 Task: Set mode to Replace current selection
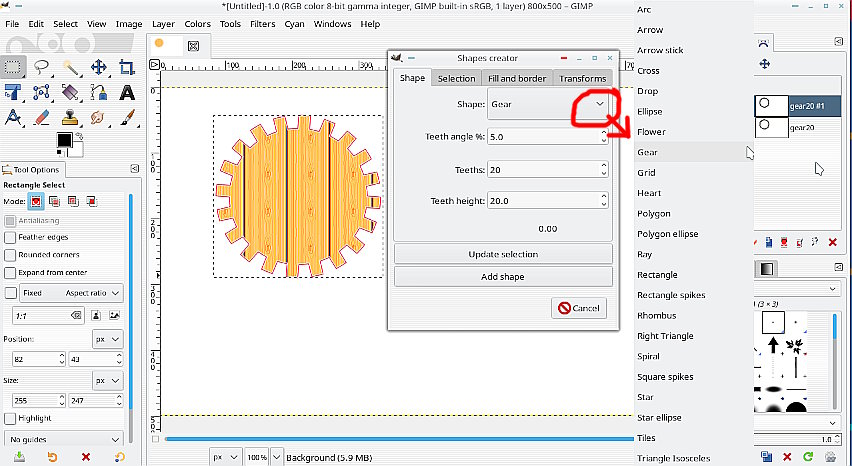[x=36, y=201]
